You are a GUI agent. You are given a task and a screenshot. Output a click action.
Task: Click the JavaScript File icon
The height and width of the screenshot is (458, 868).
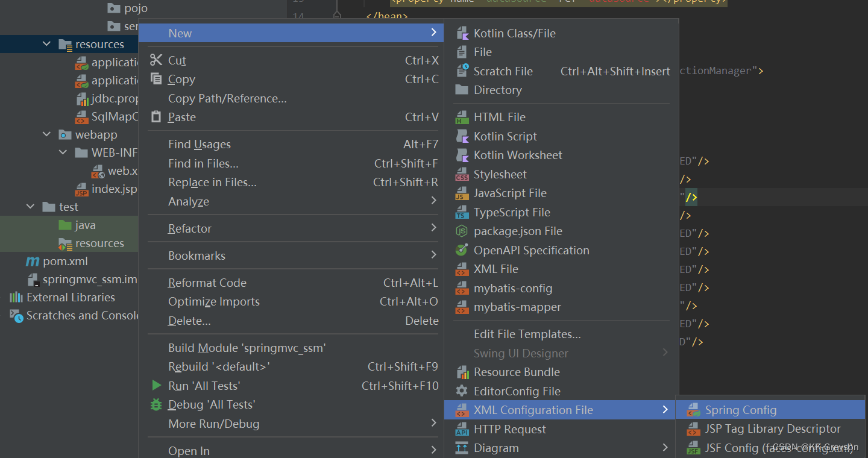(x=462, y=193)
